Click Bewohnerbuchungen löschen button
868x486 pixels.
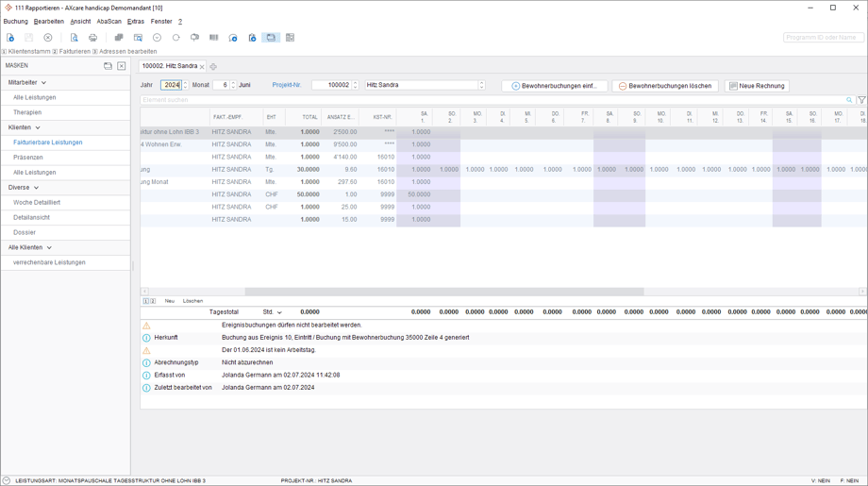(x=665, y=86)
